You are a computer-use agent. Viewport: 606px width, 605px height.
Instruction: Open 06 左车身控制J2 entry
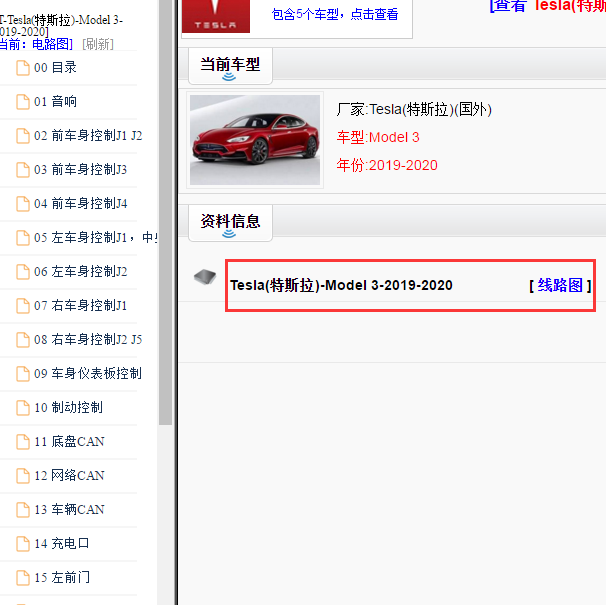tap(80, 272)
